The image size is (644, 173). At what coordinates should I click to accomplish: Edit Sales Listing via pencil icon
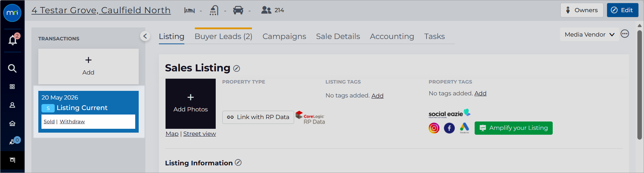point(237,69)
